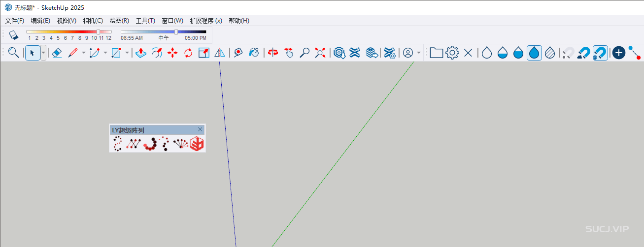The height and width of the screenshot is (247, 644).
Task: Select the Line pencil tool
Action: [73, 53]
